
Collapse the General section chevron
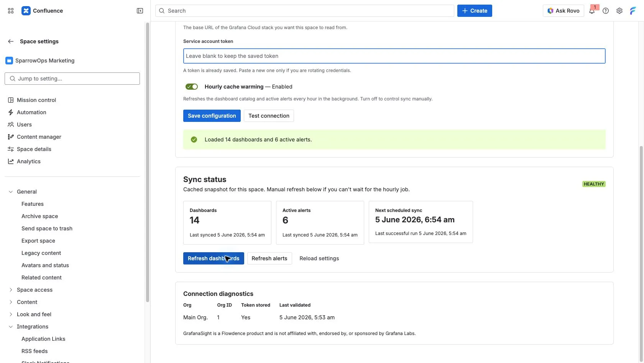(11, 192)
